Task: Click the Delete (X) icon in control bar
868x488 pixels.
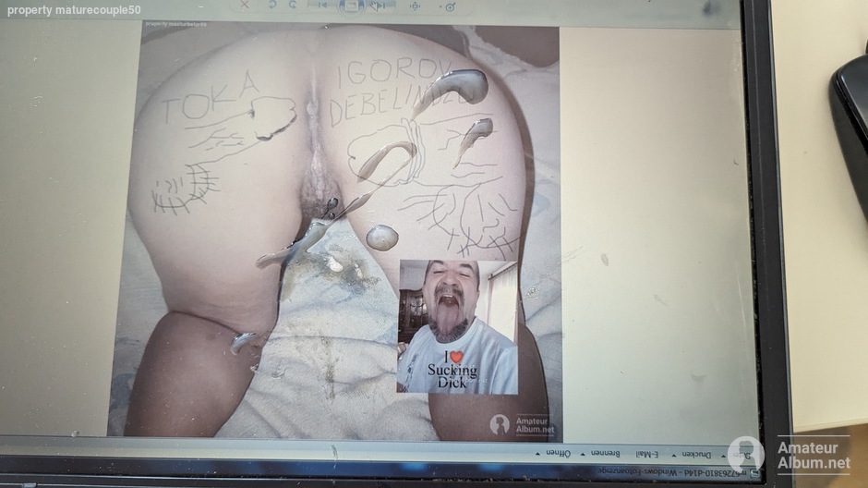Action: click(x=245, y=5)
